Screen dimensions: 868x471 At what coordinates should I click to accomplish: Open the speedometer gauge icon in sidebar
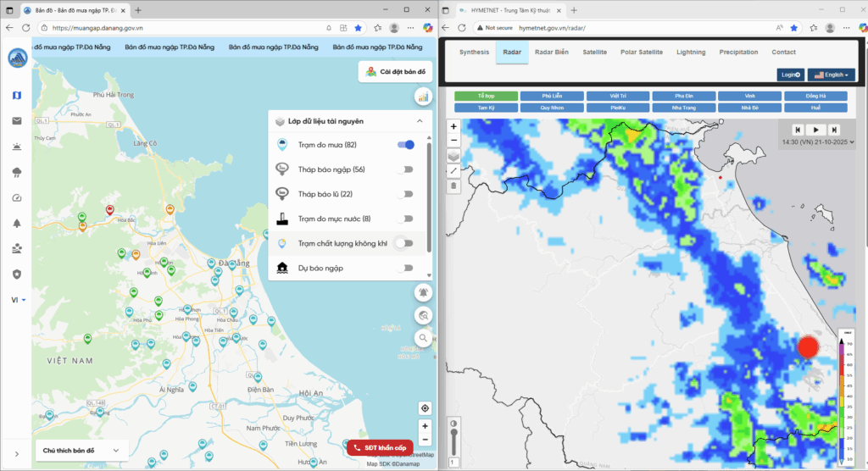17,198
